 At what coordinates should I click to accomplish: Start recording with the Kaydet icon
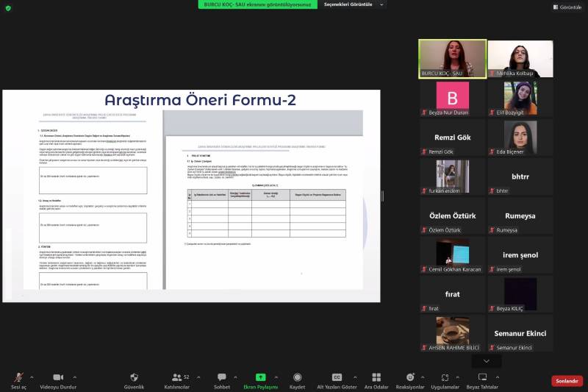(x=297, y=378)
